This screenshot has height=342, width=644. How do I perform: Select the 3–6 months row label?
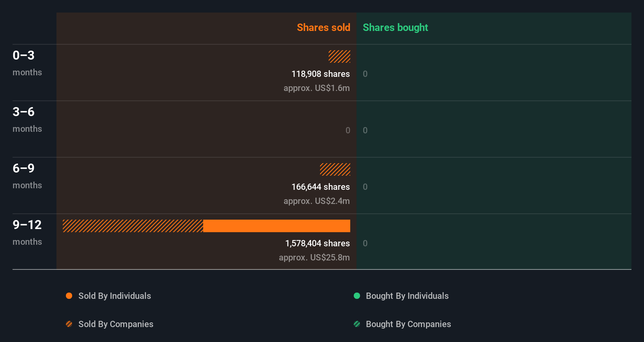click(x=27, y=119)
